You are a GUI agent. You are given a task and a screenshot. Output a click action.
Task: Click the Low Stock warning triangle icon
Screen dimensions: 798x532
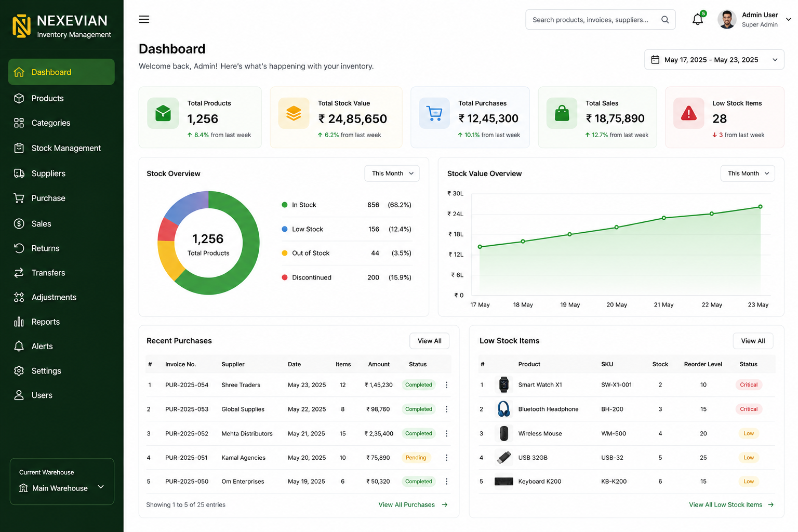[x=688, y=113]
